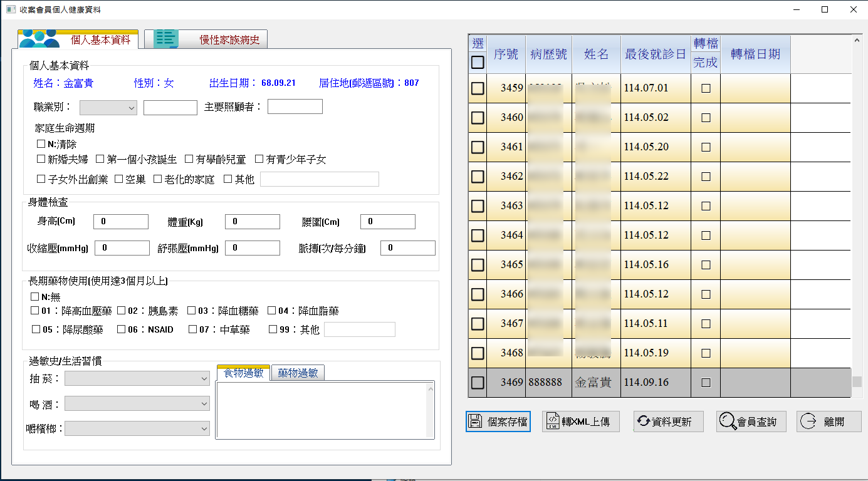Tick the select box for row 3469
868x481 pixels.
coord(478,382)
